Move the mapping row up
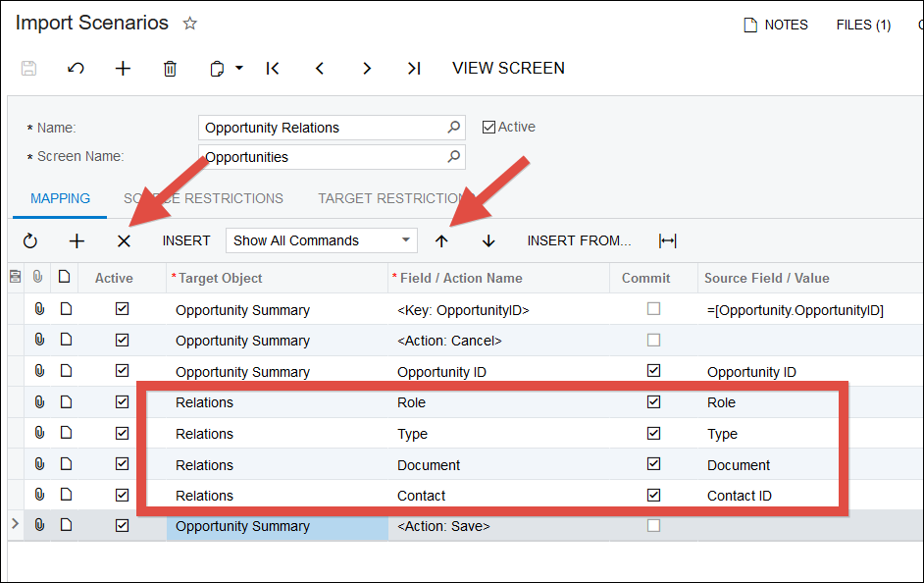 click(441, 241)
